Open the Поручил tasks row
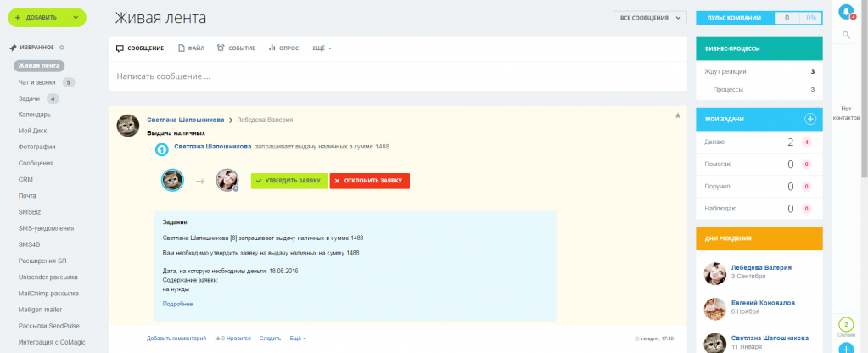Image resolution: width=868 pixels, height=353 pixels. point(759,187)
